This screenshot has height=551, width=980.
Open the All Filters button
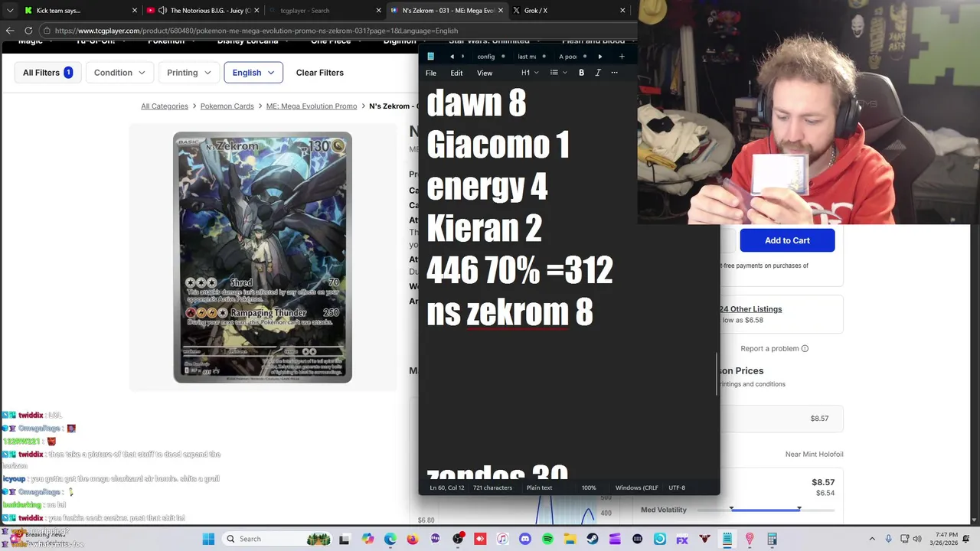tap(47, 73)
